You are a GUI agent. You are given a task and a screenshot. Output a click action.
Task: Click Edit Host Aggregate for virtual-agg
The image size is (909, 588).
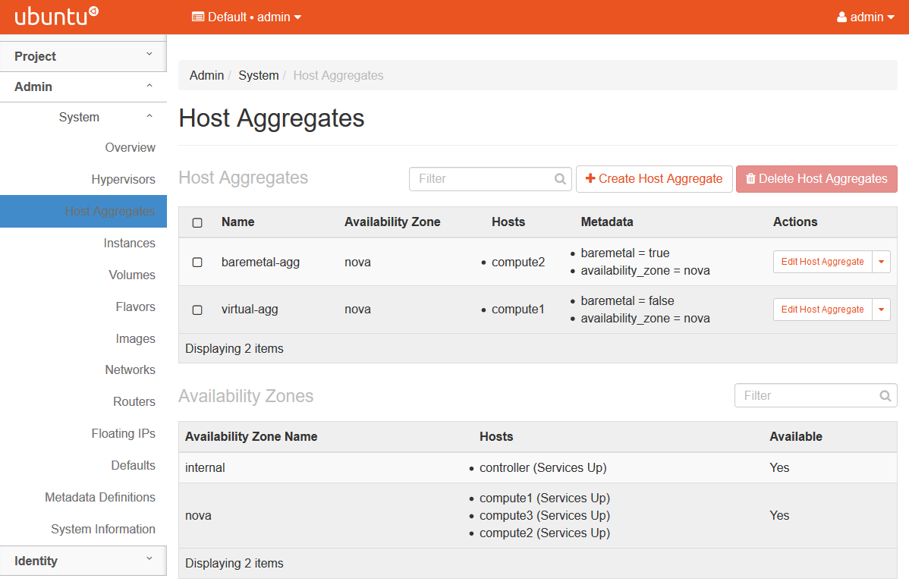[823, 310]
